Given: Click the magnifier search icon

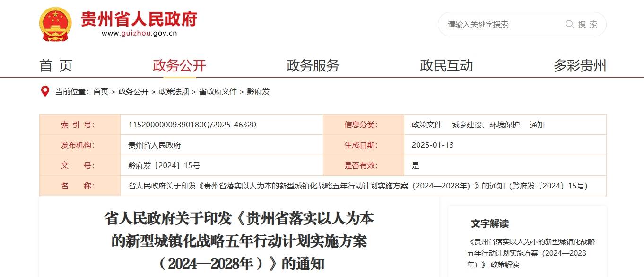Looking at the screenshot, I should pos(569,24).
